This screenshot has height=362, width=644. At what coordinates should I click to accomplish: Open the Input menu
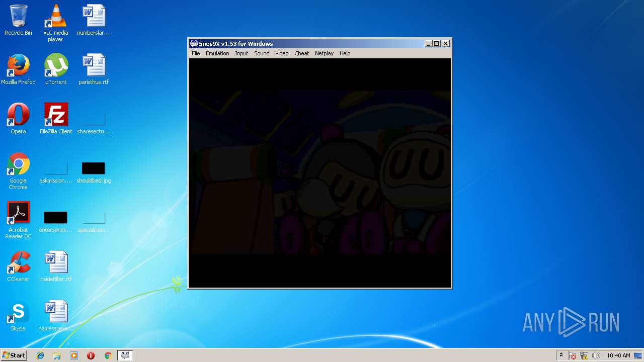click(242, 53)
